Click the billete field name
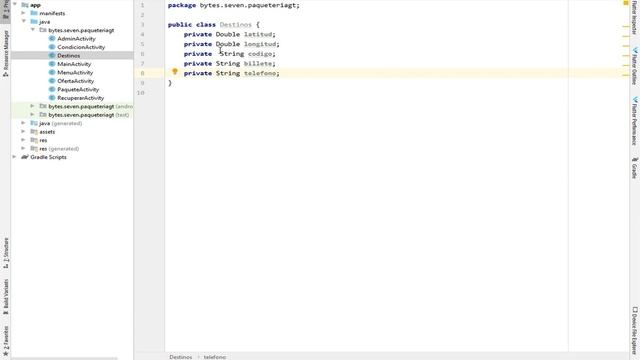Image resolution: width=640 pixels, height=360 pixels. (x=258, y=64)
